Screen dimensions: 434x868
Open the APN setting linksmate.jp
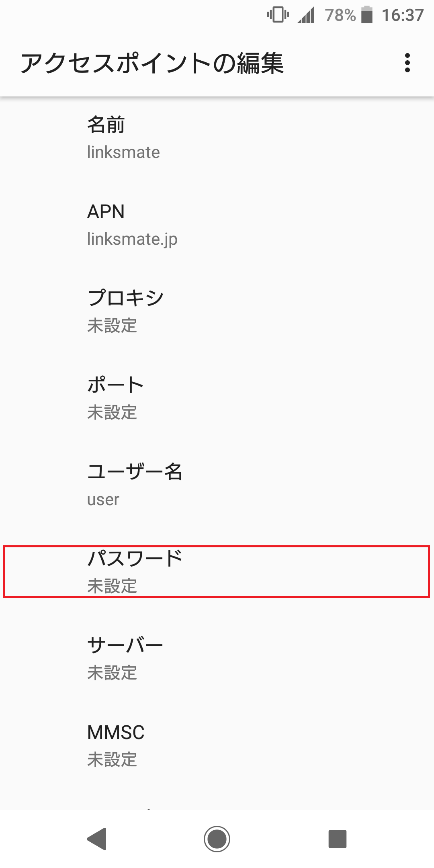[x=217, y=225]
